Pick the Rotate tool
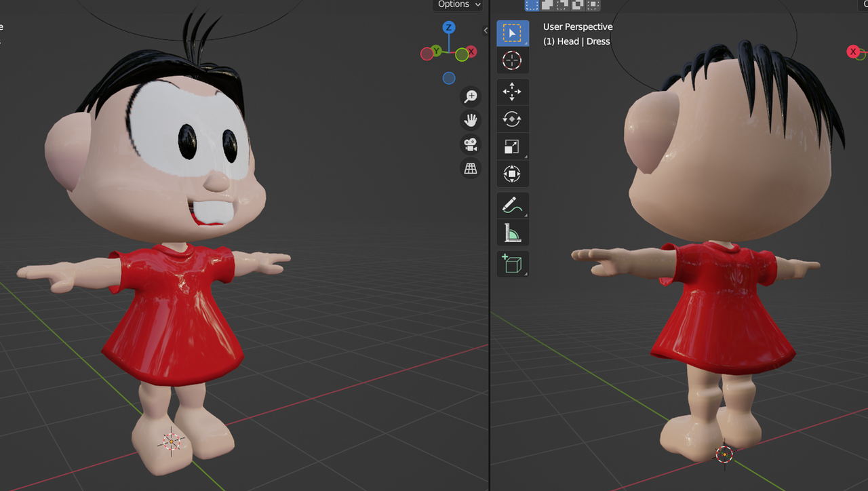 pos(512,119)
